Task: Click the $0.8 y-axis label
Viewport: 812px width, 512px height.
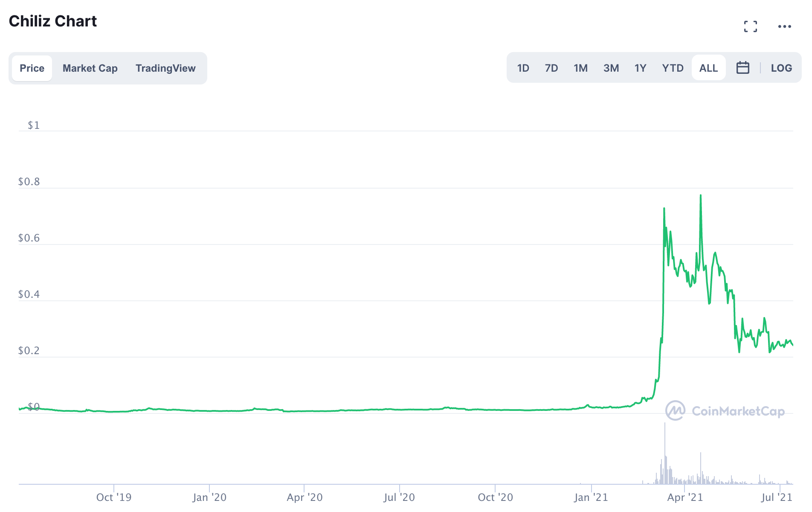Action: [x=29, y=182]
